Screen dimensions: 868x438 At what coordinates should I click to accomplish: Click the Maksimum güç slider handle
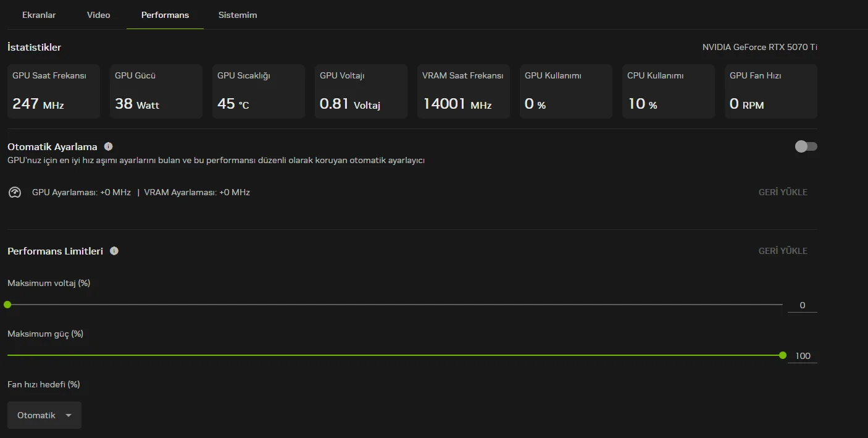click(783, 355)
